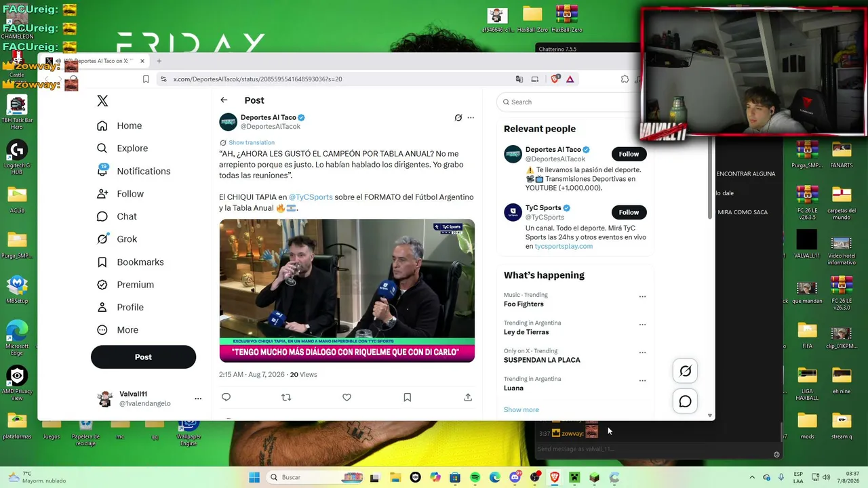Screen dimensions: 868x488
Task: Close the Deportes Al Taco browser tab
Action: pos(142,61)
